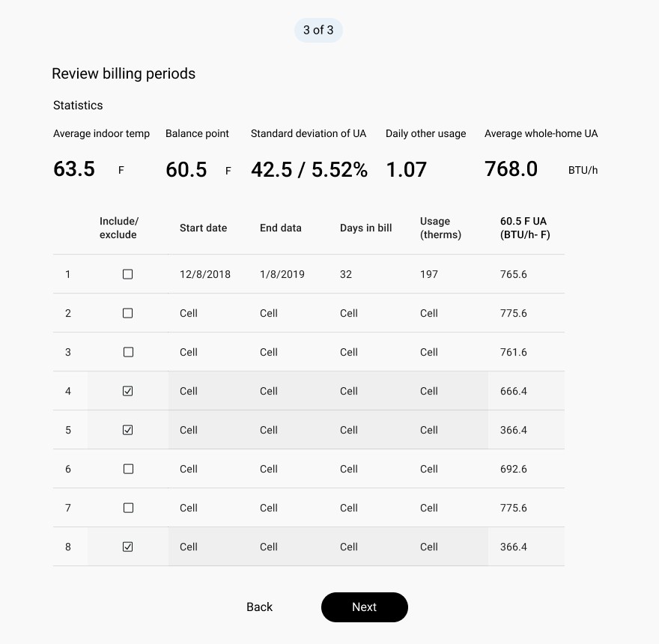The image size is (659, 644).
Task: Select UA value 366.4 in row 8
Action: tap(513, 547)
